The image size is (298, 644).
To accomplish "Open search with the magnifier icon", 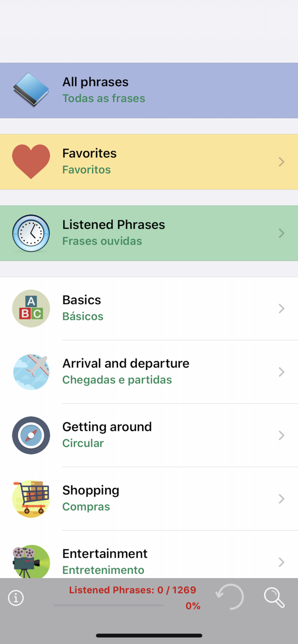I will click(x=274, y=597).
